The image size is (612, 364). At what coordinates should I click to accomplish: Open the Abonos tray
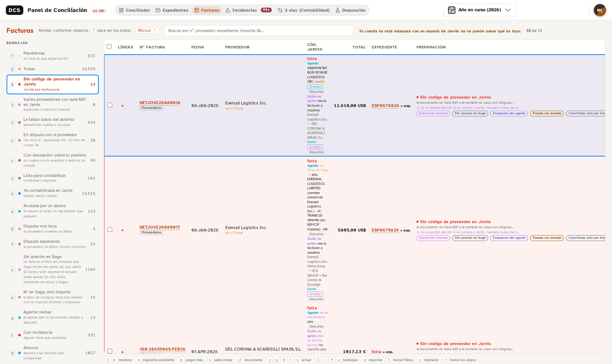click(x=52, y=353)
